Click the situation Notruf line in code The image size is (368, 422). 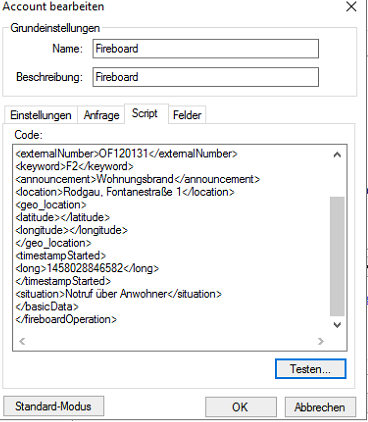point(119,294)
